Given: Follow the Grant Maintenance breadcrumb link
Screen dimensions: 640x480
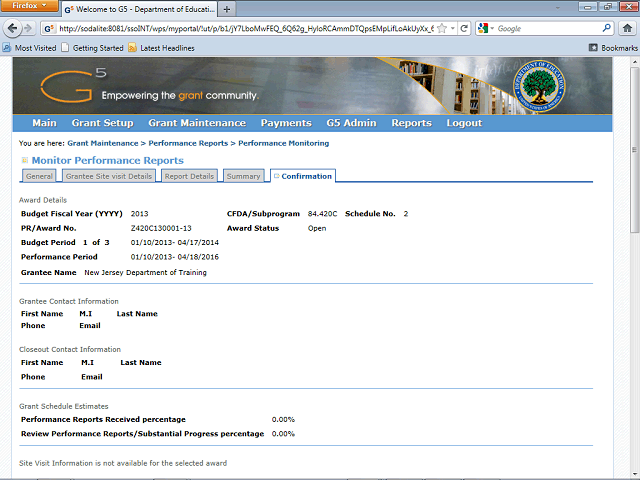Looking at the screenshot, I should point(103,143).
